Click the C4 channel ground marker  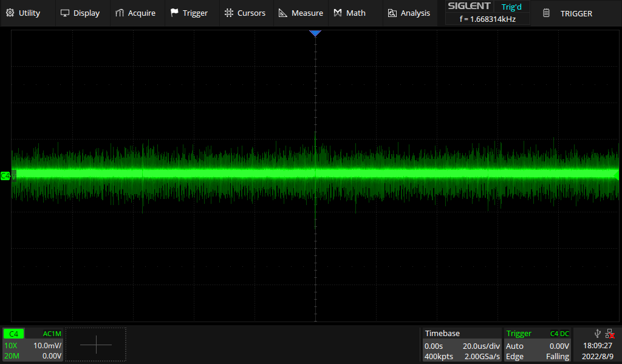pos(5,176)
